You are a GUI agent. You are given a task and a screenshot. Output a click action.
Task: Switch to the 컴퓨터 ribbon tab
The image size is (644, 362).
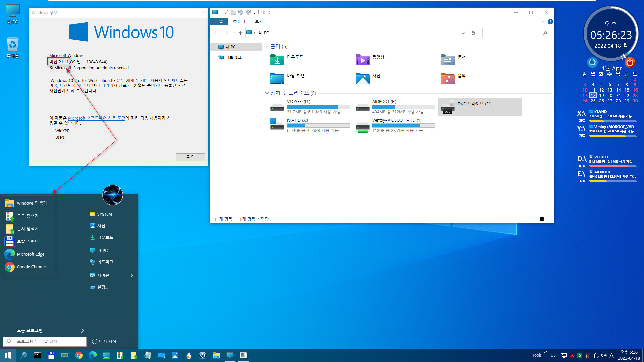(239, 21)
